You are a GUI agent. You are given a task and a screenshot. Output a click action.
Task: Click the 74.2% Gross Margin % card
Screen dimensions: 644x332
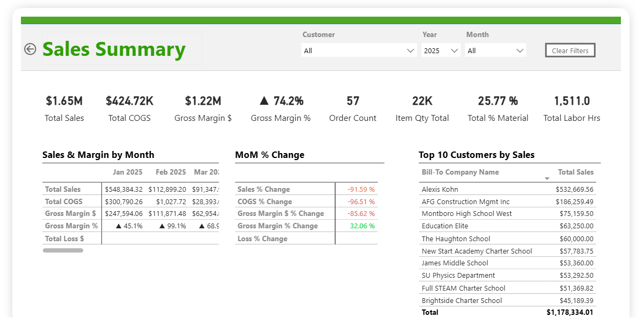tap(281, 109)
